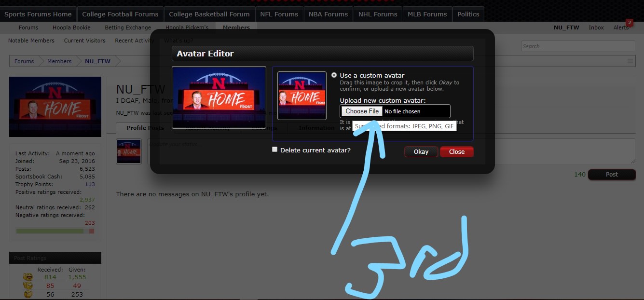Go to Forums in sub navigation

(x=28, y=27)
